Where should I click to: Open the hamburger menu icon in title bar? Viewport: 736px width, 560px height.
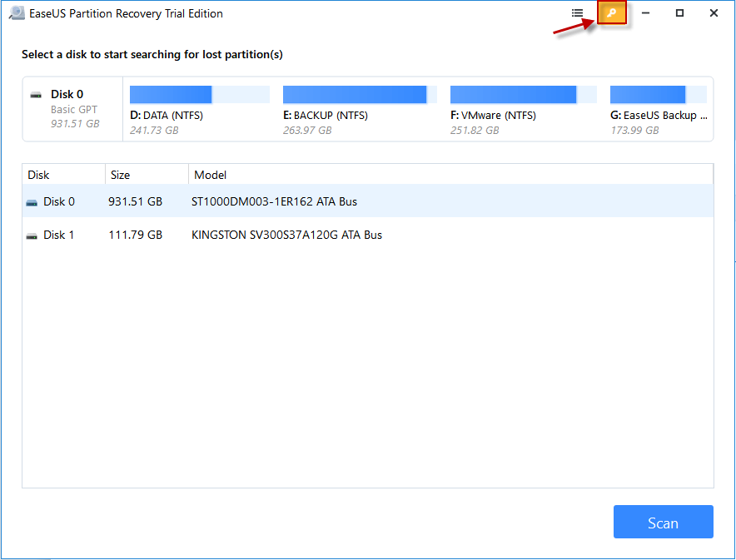(577, 13)
